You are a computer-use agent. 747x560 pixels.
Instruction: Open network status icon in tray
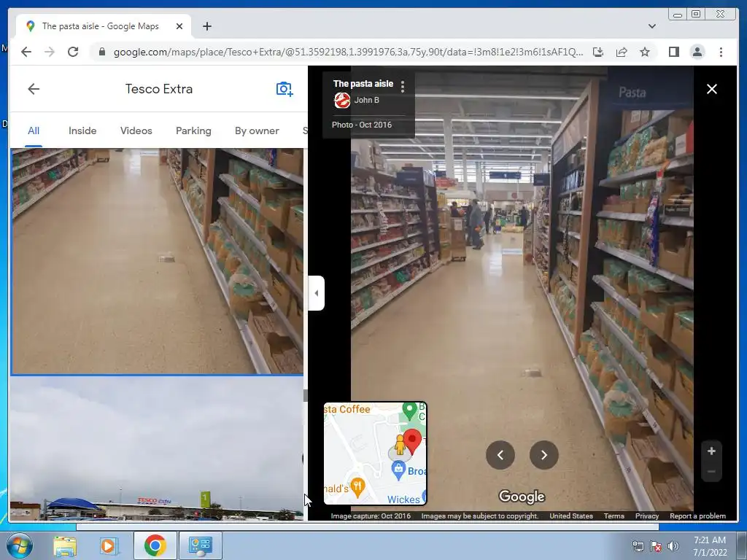point(638,546)
